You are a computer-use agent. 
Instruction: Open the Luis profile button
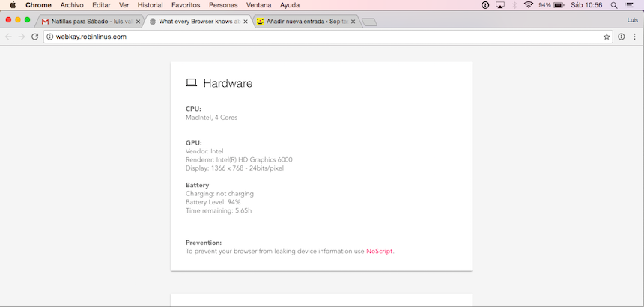pos(632,19)
